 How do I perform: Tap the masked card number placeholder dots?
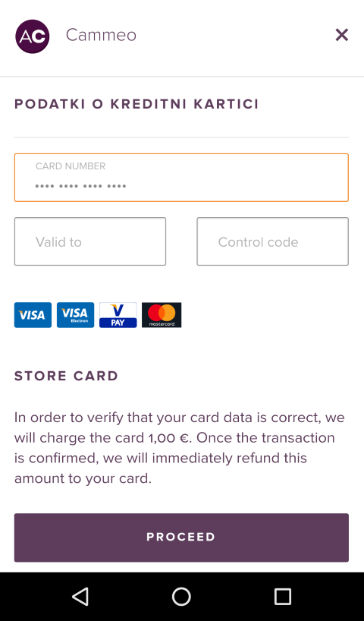tap(80, 186)
